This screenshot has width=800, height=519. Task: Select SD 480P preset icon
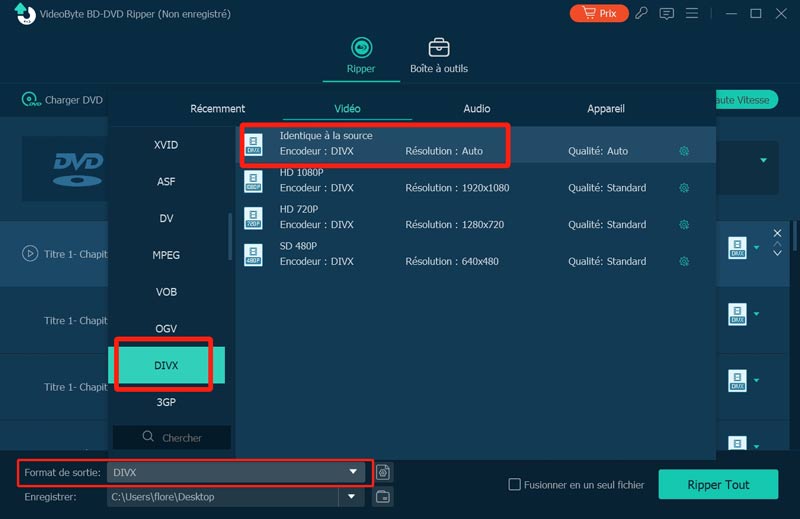[x=254, y=255]
